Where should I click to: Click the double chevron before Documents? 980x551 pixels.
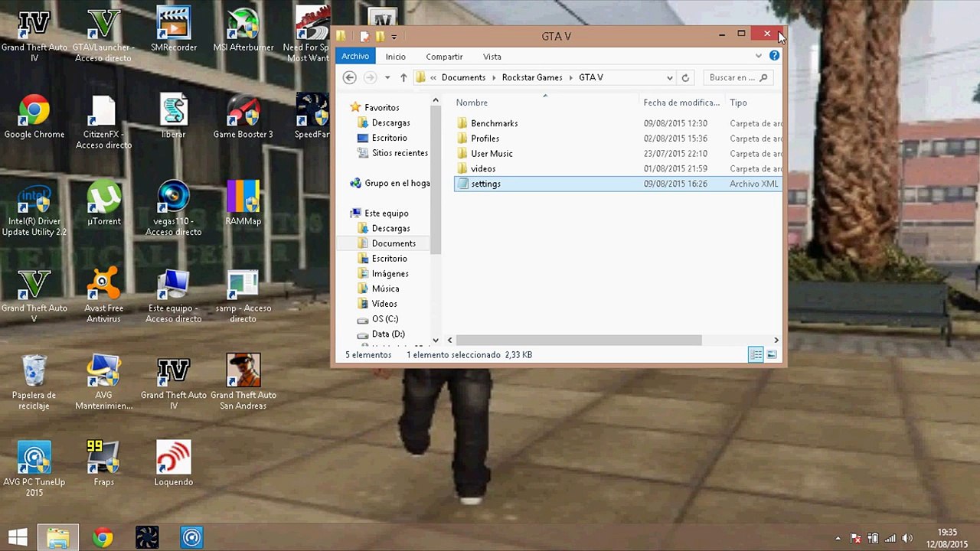coord(434,77)
